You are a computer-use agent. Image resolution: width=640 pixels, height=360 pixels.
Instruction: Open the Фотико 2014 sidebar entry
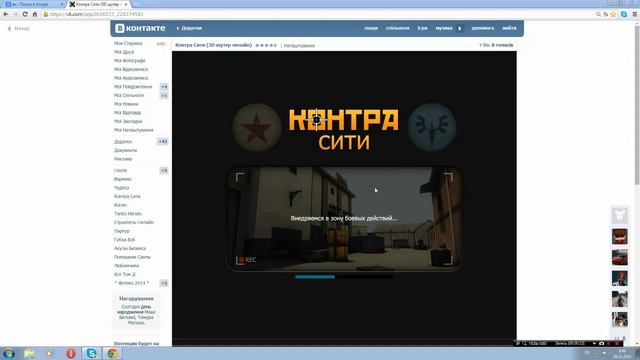131,283
